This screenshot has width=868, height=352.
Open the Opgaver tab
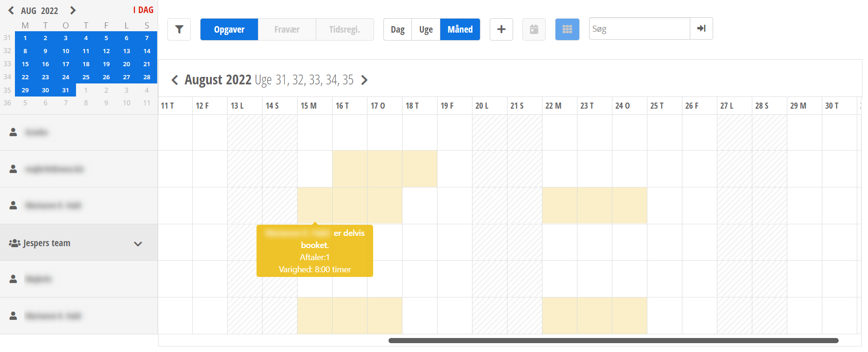tap(229, 29)
